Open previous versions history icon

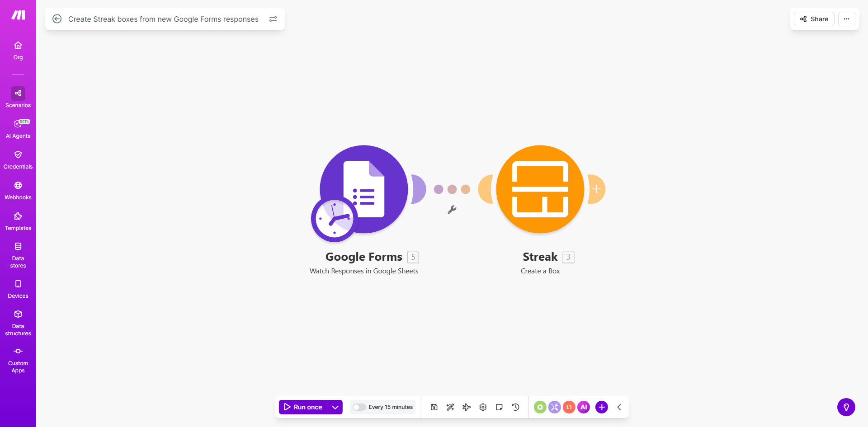(515, 407)
